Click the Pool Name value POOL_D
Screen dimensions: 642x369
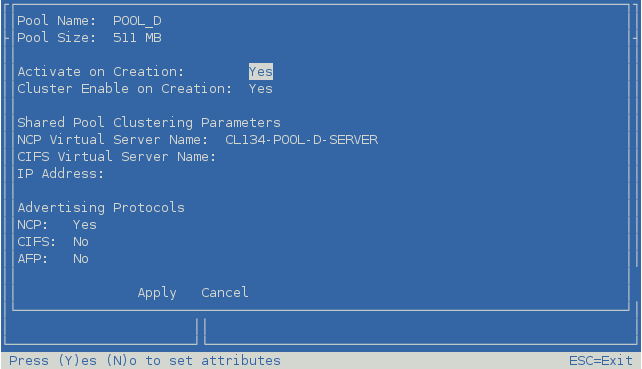(x=137, y=20)
